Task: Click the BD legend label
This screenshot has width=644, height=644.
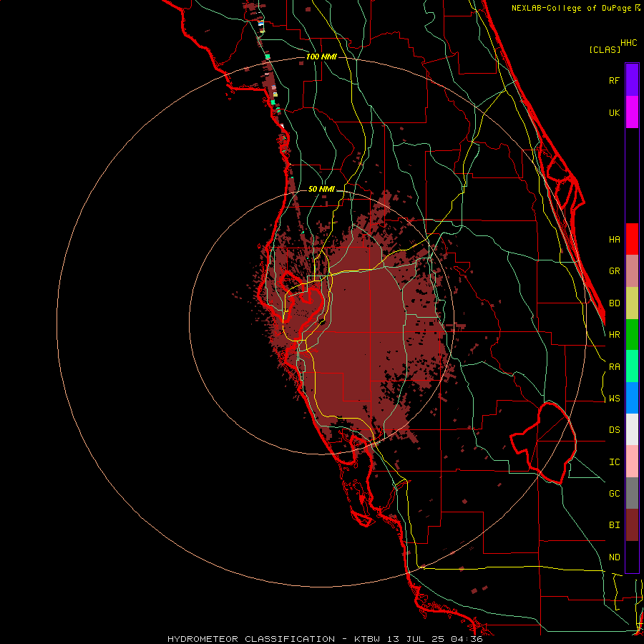Action: point(615,303)
